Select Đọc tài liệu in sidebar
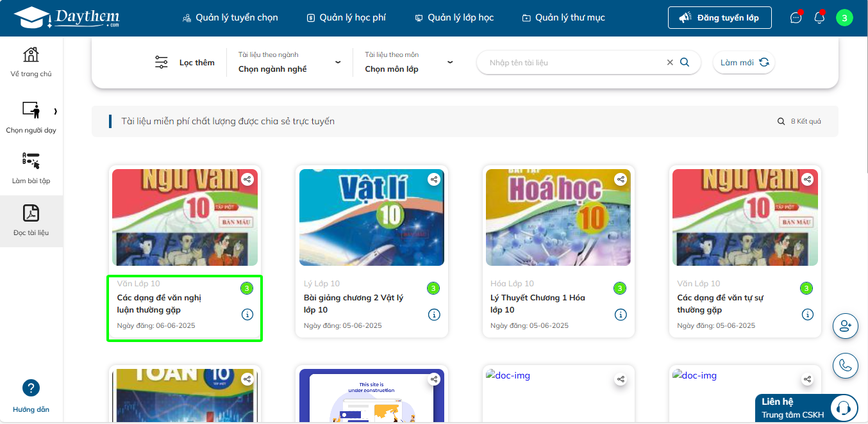 click(31, 221)
